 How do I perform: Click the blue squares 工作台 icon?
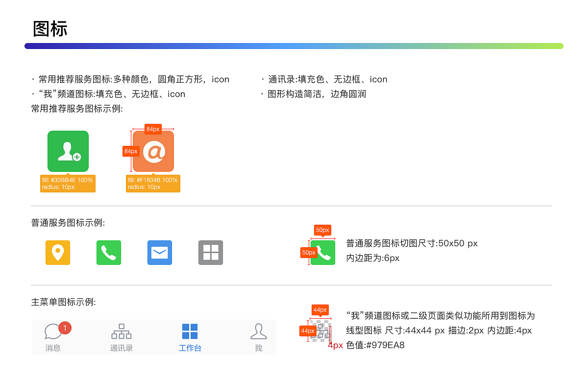tap(190, 331)
